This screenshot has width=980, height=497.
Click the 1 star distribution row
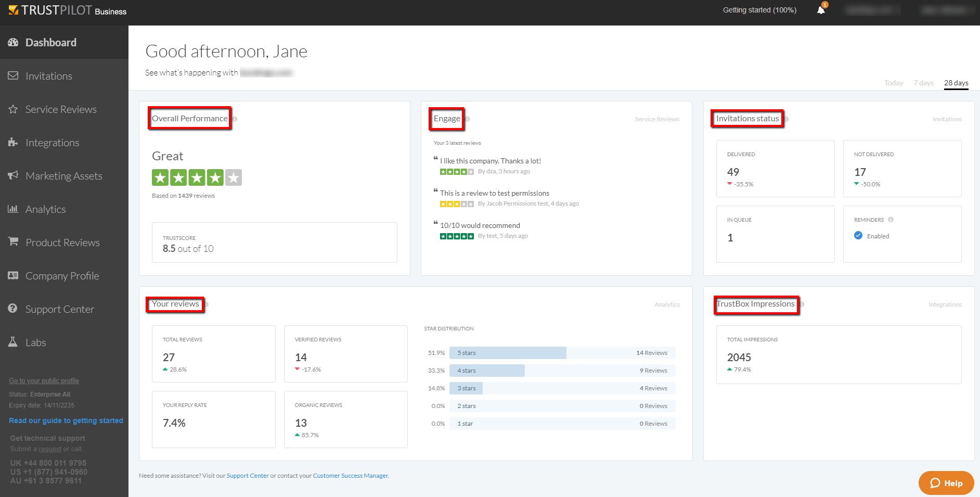tap(562, 424)
